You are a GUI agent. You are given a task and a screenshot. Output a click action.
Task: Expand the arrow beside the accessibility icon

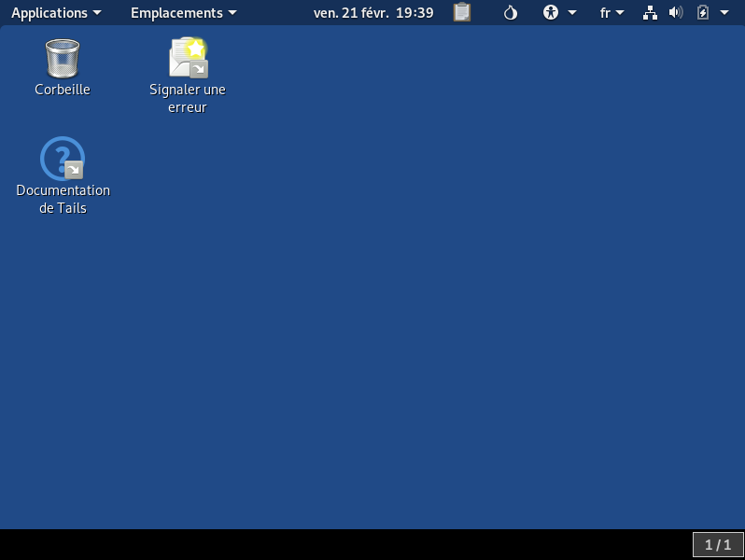572,13
